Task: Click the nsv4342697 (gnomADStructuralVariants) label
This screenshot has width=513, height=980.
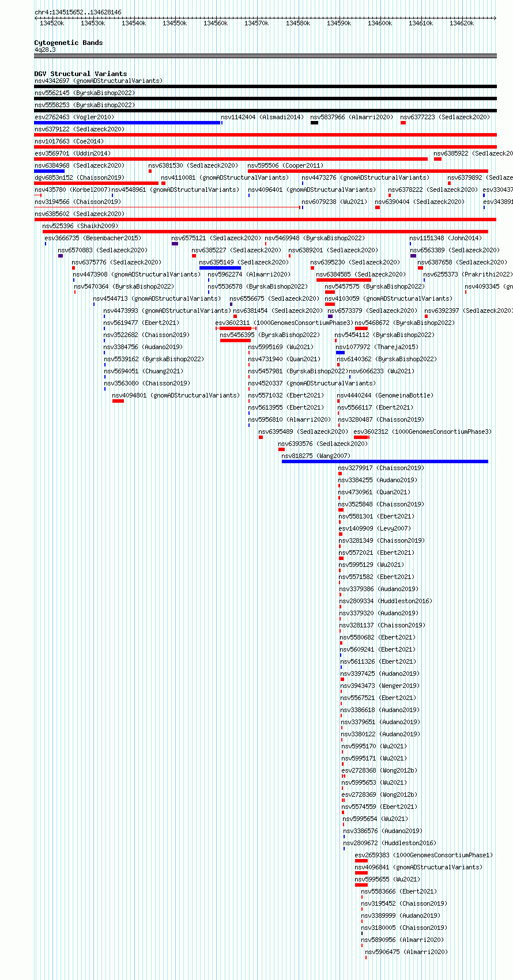Action: tap(98, 81)
